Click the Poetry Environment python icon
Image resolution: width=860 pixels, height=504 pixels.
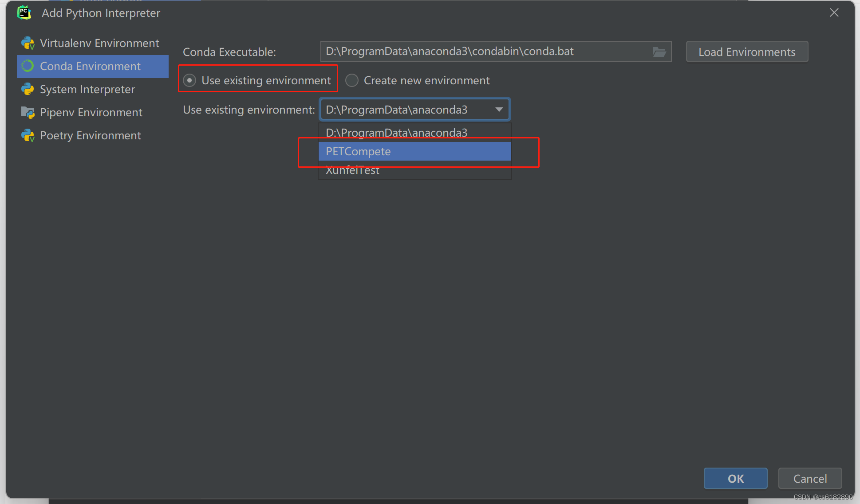click(x=28, y=135)
